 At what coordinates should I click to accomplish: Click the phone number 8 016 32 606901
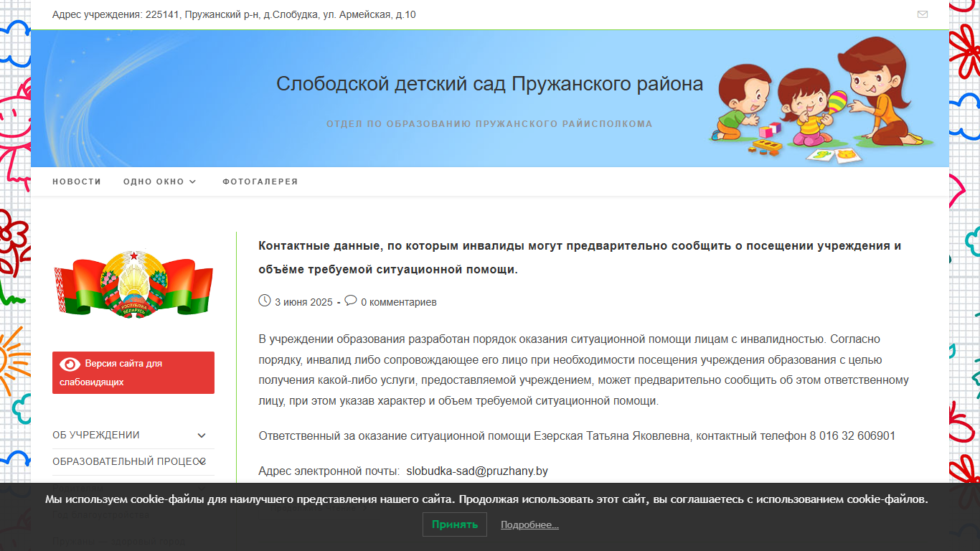pos(852,436)
